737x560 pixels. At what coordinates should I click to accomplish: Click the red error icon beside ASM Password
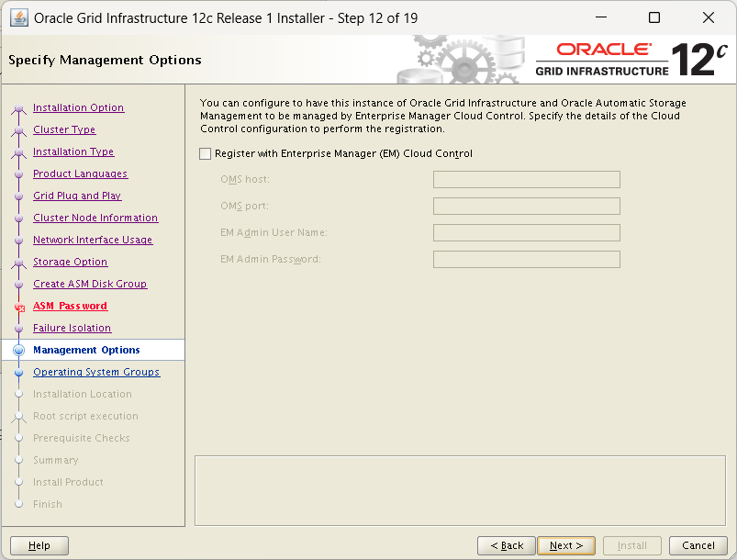20,308
